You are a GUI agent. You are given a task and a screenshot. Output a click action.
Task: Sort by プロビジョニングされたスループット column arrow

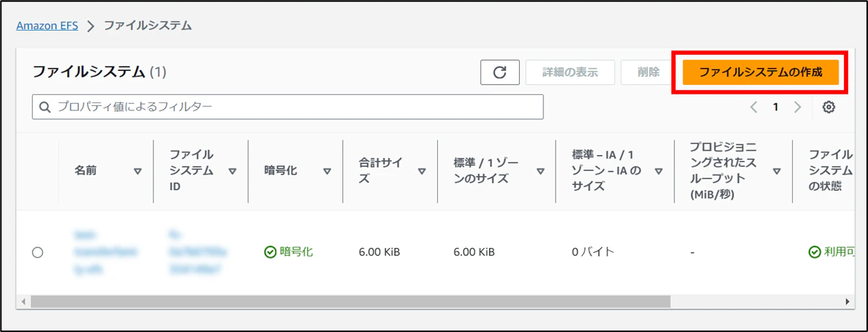click(777, 172)
